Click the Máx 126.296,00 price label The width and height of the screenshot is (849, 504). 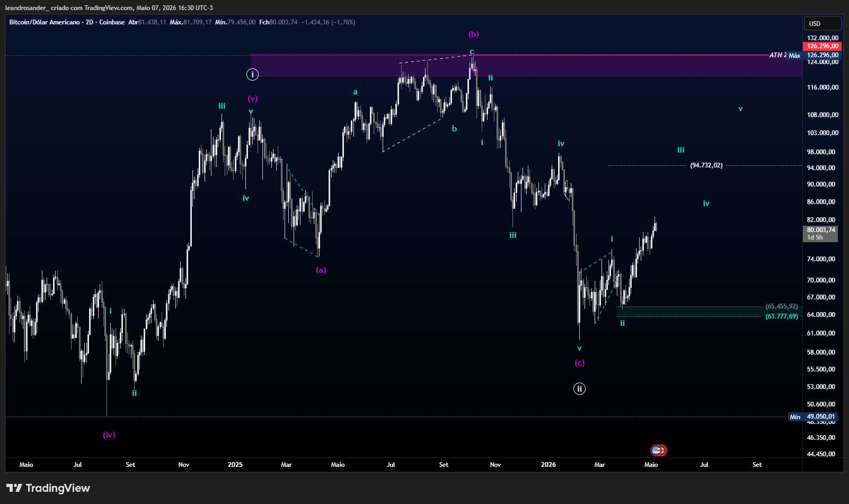[x=814, y=55]
